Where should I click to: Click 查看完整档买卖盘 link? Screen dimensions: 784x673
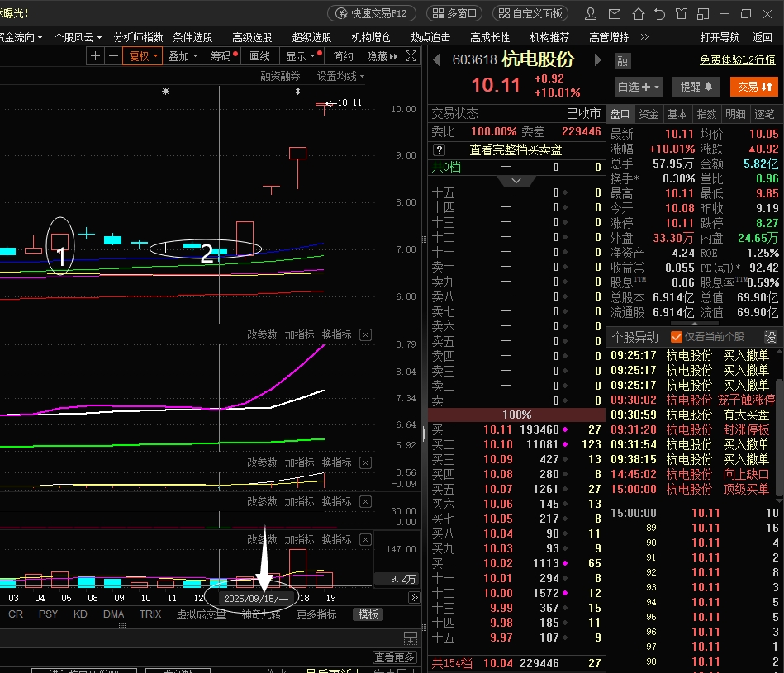coord(516,150)
